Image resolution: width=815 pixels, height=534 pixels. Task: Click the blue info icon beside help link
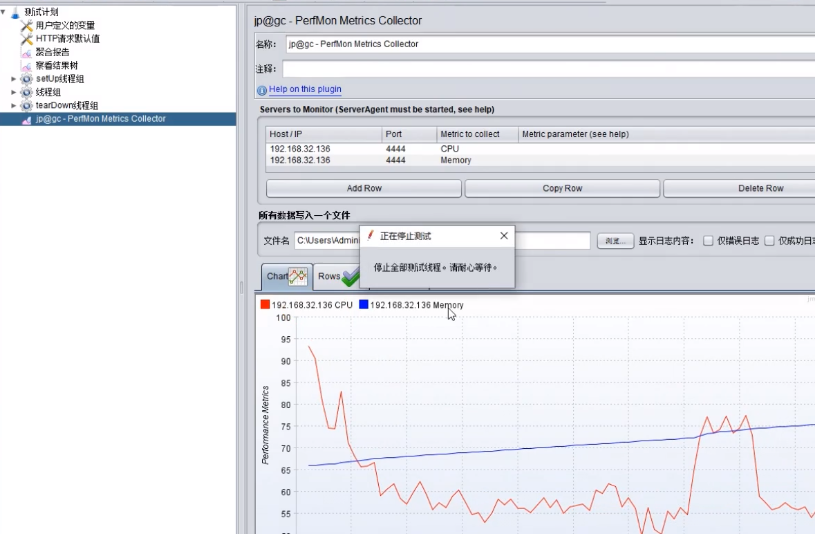coord(262,90)
